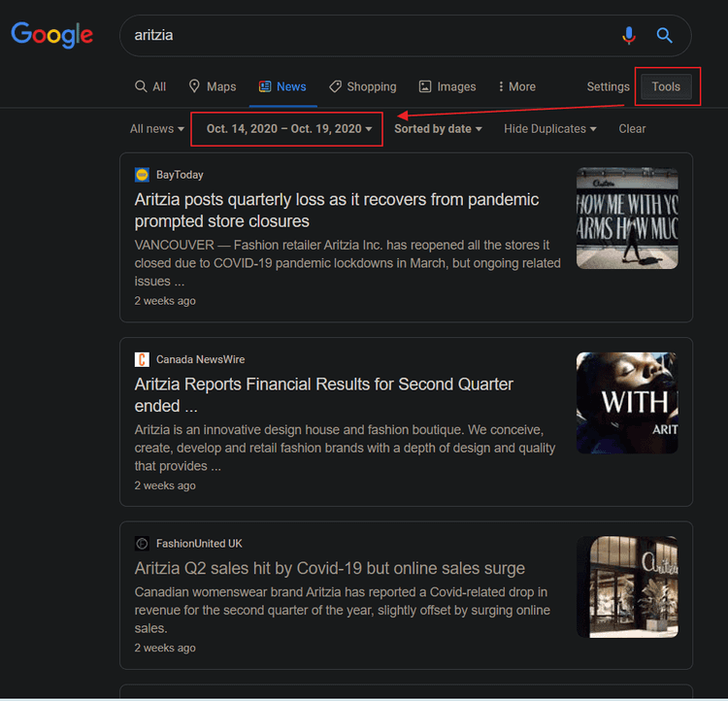Click the Canada NewsWire source name

pos(200,359)
